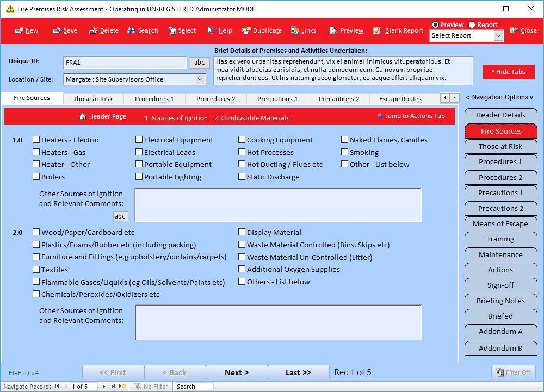The width and height of the screenshot is (544, 392).
Task: Open the Sign-off navigation button
Action: [x=500, y=285]
